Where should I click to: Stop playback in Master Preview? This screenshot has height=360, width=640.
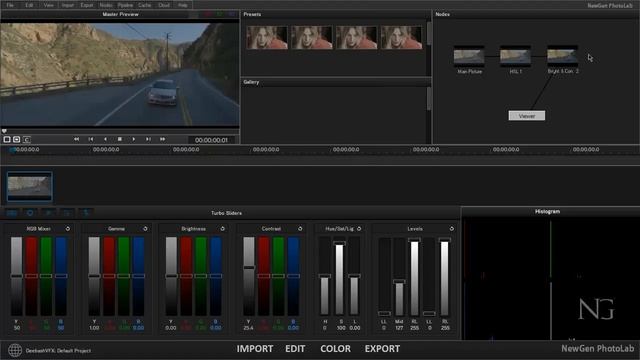(120, 139)
